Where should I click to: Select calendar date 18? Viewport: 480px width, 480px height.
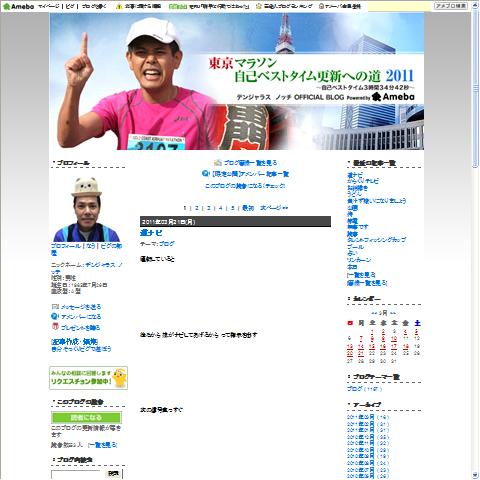(405, 346)
